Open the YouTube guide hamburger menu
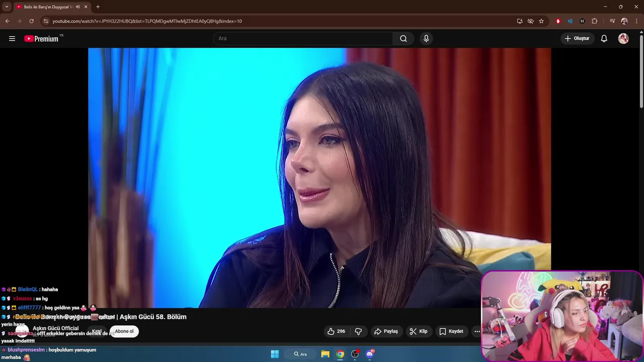This screenshot has width=644, height=362. pos(12,39)
